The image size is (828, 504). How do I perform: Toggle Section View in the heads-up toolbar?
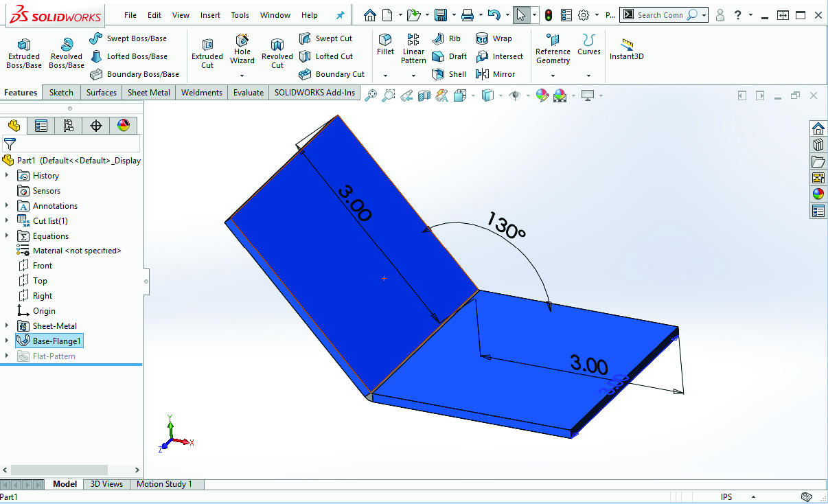pyautogui.click(x=425, y=95)
